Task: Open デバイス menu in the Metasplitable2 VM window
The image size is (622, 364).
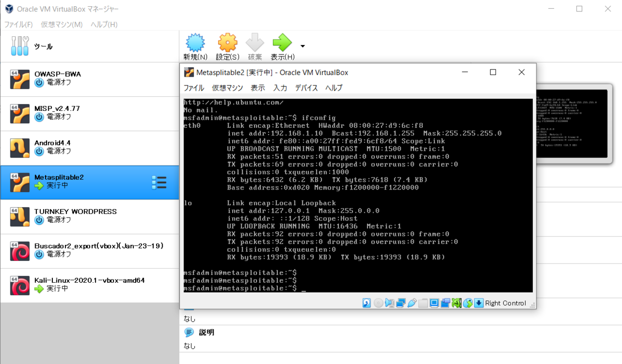Action: (x=306, y=88)
